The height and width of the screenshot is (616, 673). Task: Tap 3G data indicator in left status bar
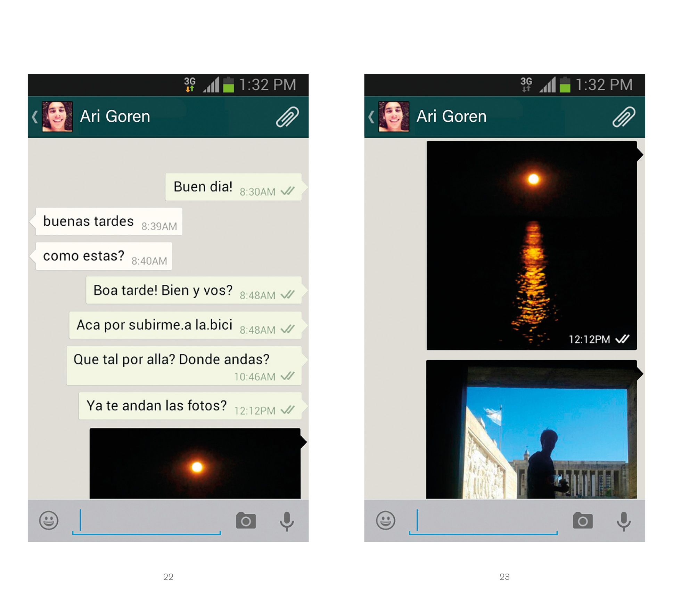(190, 84)
